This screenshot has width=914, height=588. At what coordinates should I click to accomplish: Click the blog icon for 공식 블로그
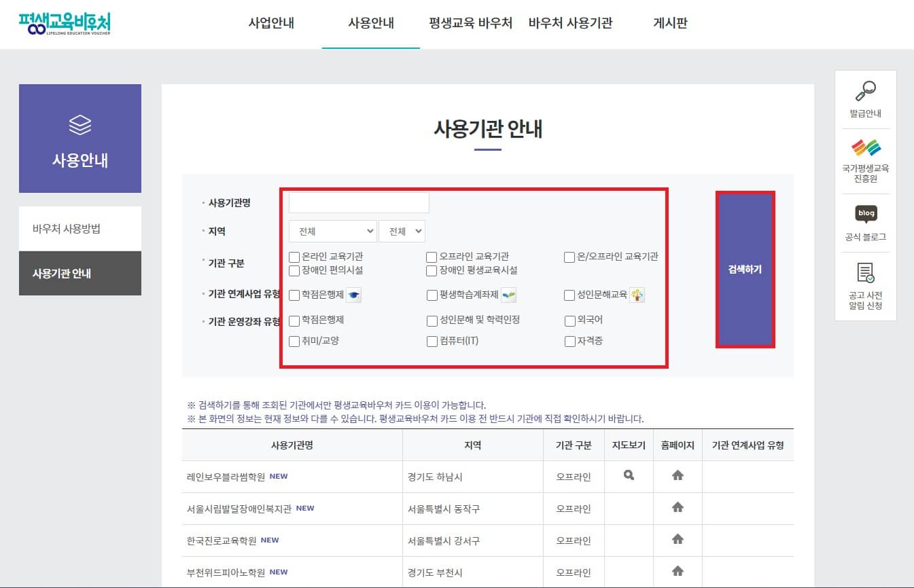click(x=865, y=214)
